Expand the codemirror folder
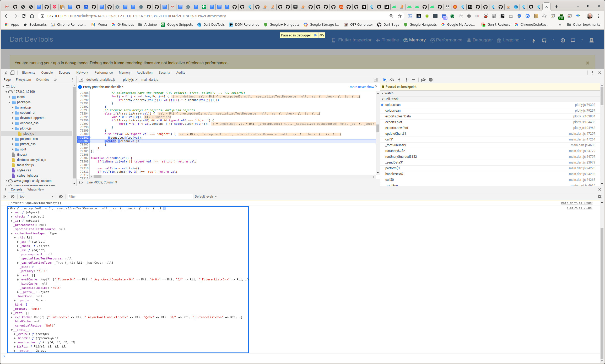This screenshot has width=605, height=364. 13,113
